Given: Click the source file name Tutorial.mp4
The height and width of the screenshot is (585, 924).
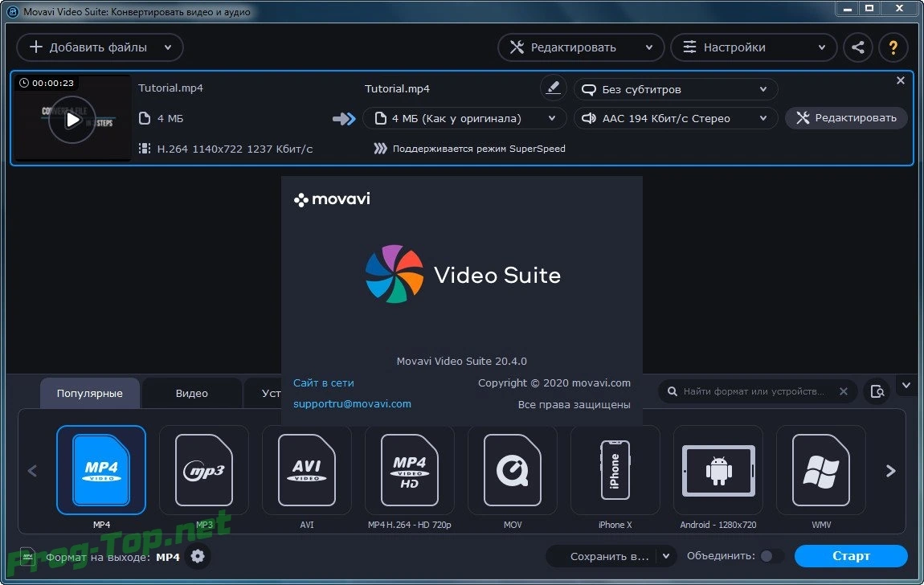Looking at the screenshot, I should coord(170,88).
